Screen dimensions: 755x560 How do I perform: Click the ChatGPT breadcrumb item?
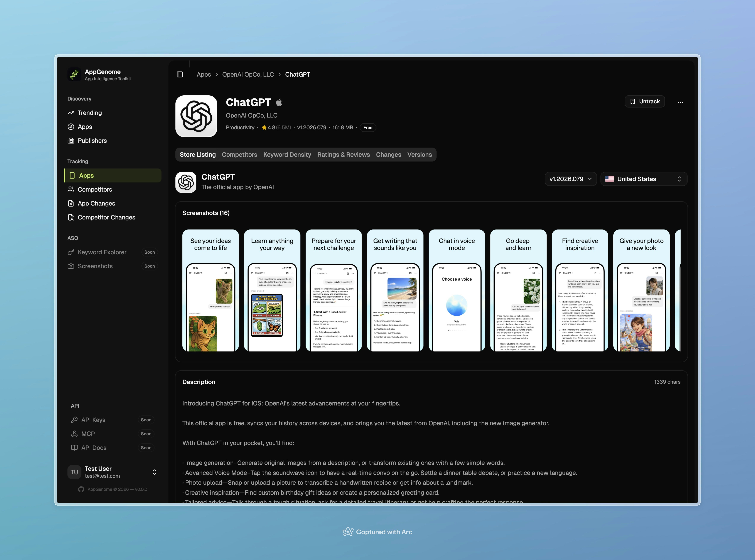[298, 75]
